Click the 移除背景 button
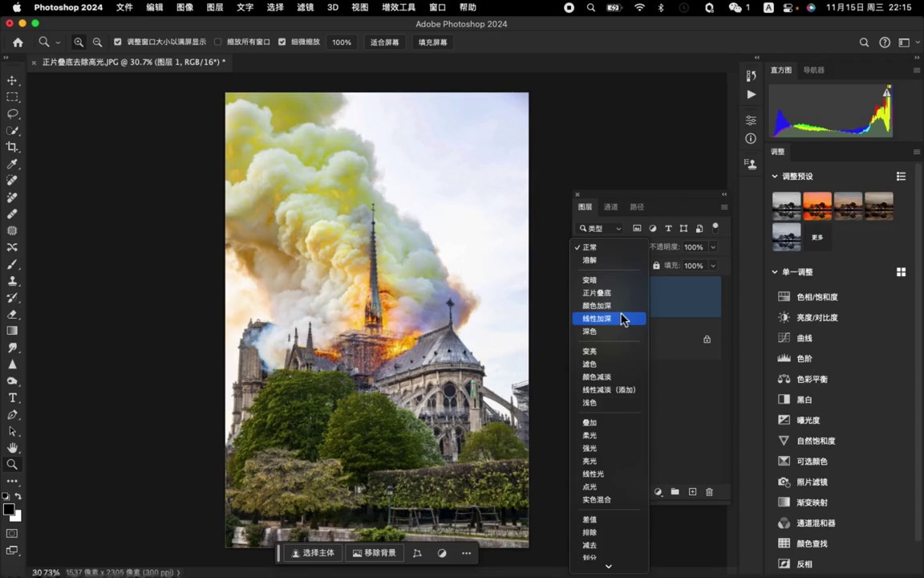 point(375,553)
